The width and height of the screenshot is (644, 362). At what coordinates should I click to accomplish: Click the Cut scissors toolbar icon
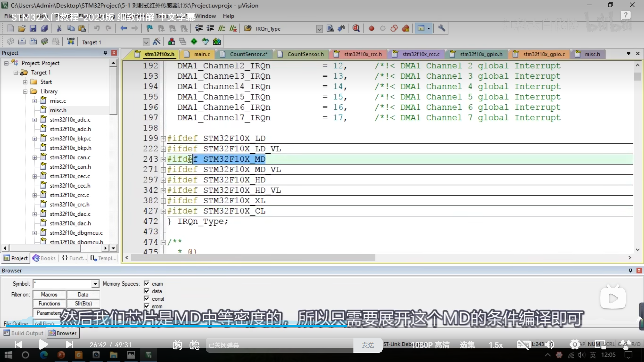pos(59,28)
